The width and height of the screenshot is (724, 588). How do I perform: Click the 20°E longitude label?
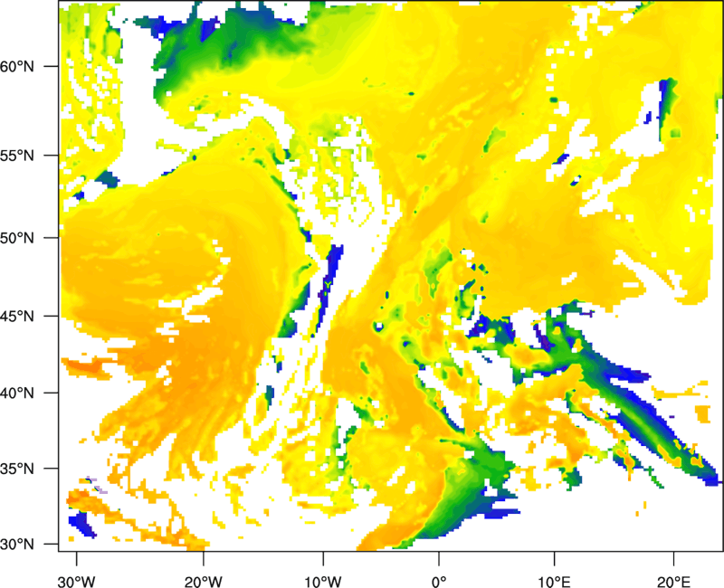click(673, 582)
